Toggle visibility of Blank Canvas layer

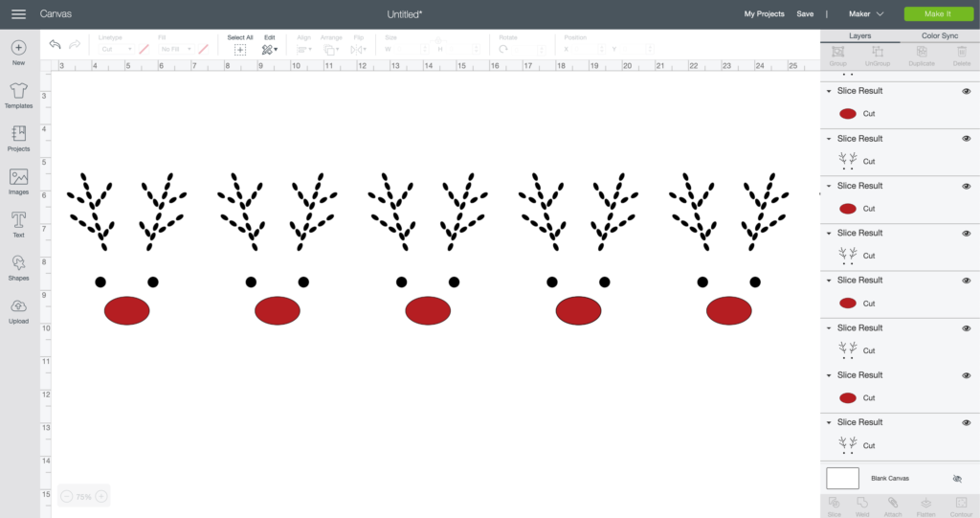pyautogui.click(x=957, y=479)
